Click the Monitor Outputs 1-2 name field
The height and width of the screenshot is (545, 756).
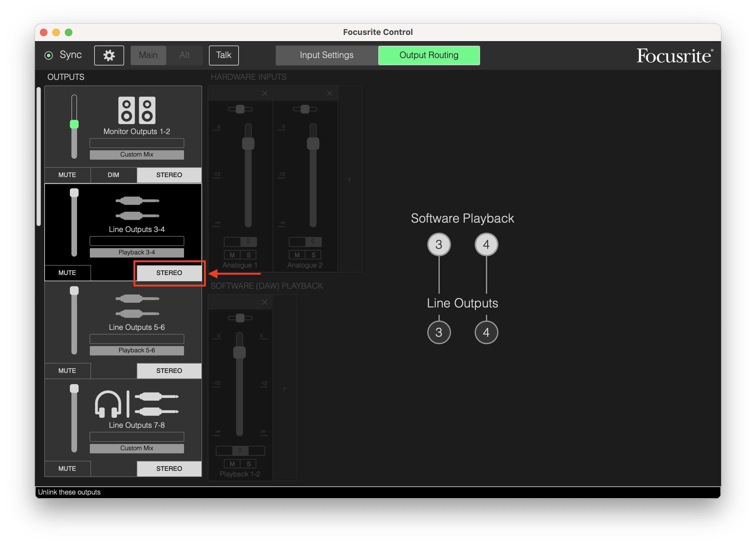pos(137,143)
